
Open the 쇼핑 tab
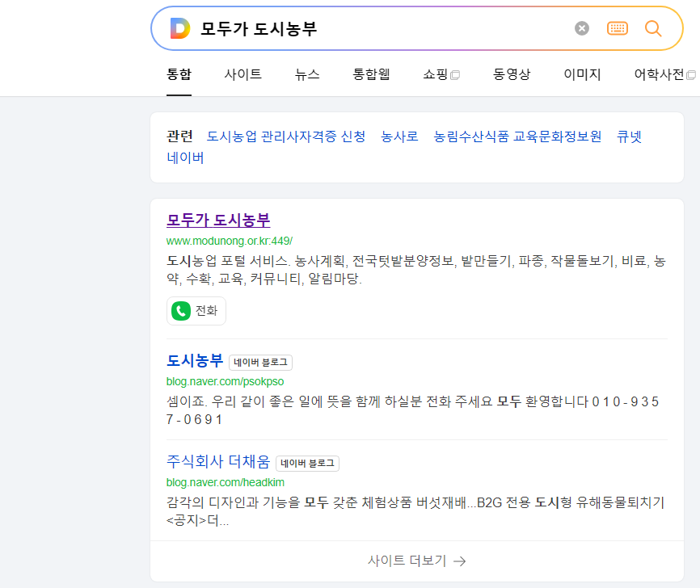pos(441,74)
